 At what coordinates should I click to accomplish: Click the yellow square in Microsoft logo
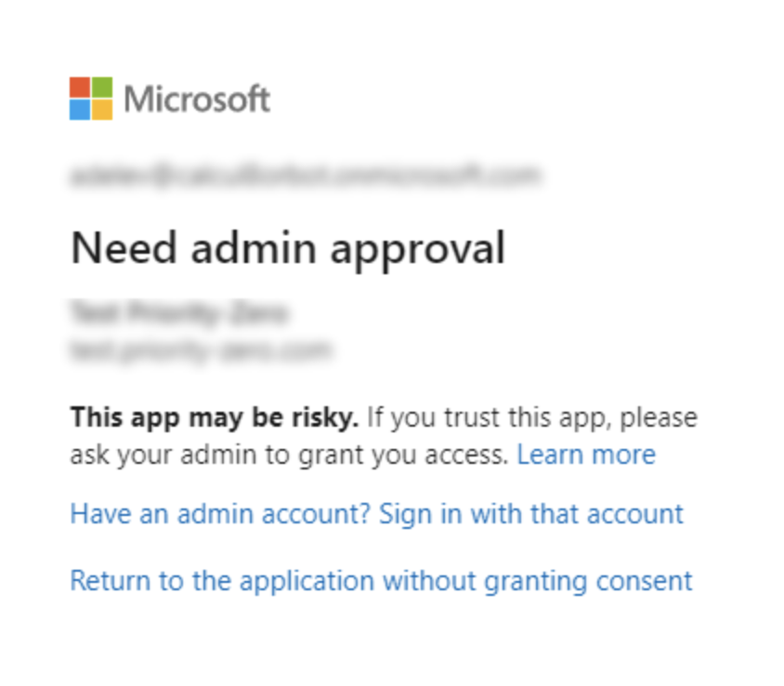coord(102,110)
